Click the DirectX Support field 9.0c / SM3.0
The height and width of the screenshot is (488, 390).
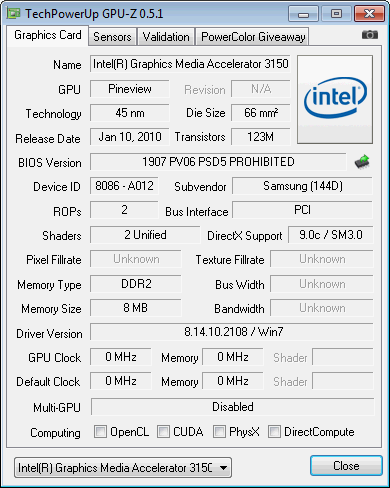tap(331, 235)
